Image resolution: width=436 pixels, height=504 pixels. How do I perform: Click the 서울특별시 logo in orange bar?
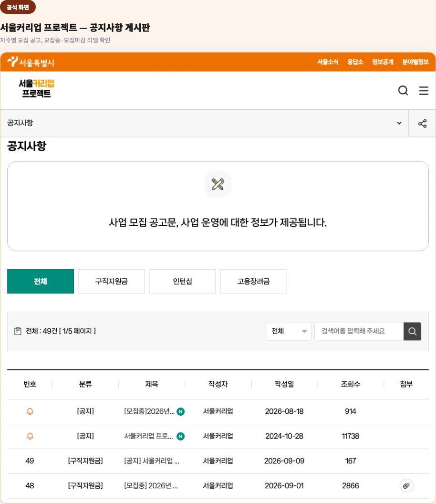point(31,62)
